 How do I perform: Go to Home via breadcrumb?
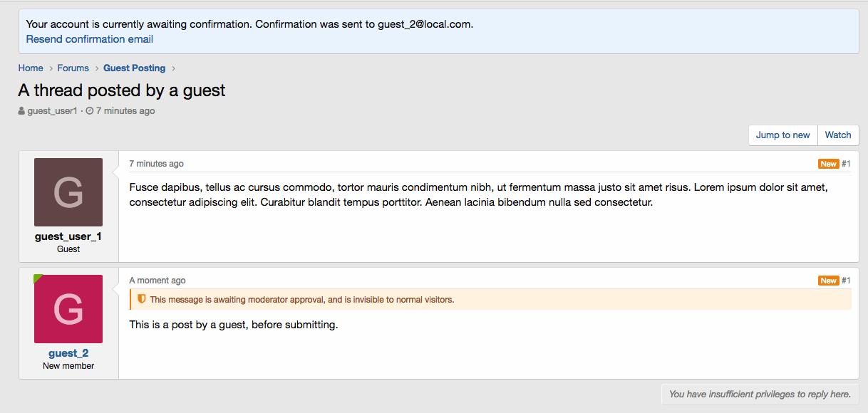coord(31,68)
